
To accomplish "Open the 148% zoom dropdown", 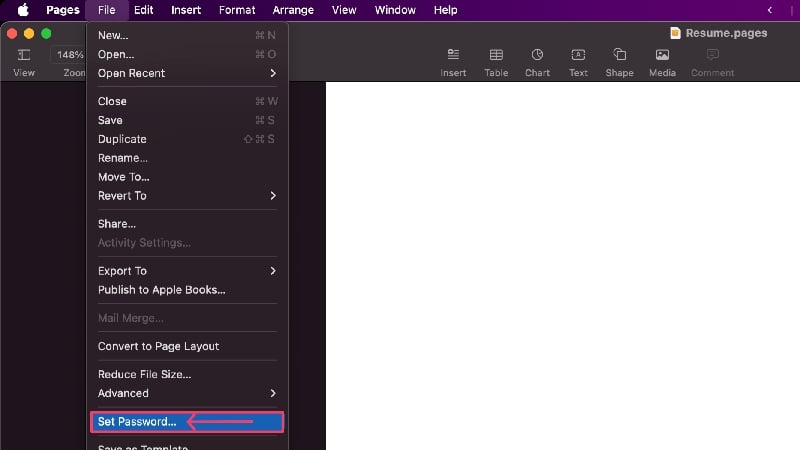I will click(x=69, y=55).
